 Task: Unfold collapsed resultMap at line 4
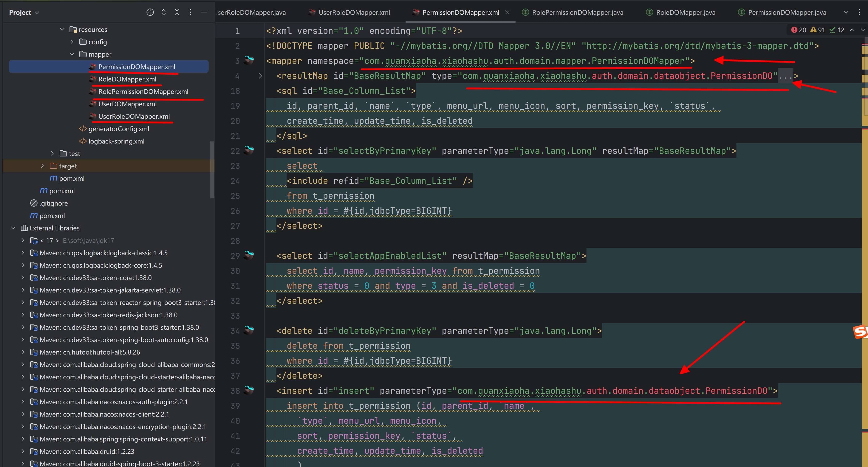[x=260, y=76]
